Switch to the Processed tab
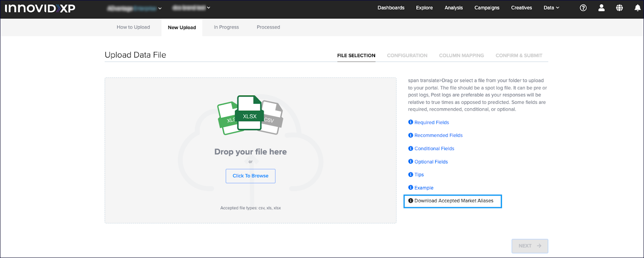This screenshot has width=644, height=258. pos(268,27)
